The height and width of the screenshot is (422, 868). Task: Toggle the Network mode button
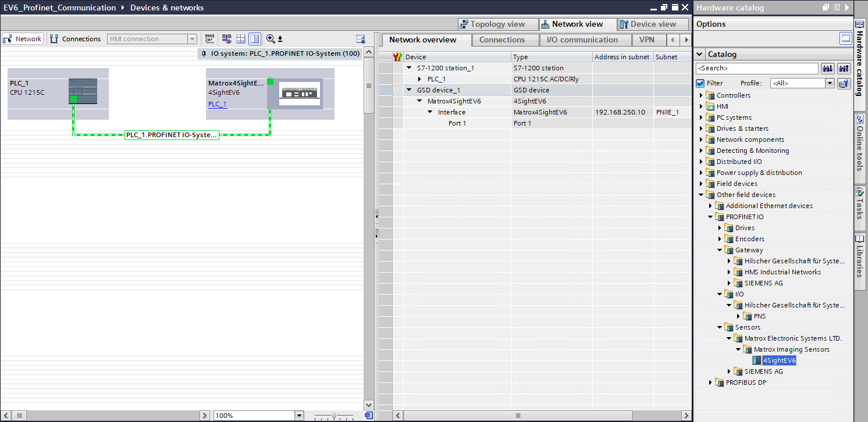pos(23,39)
